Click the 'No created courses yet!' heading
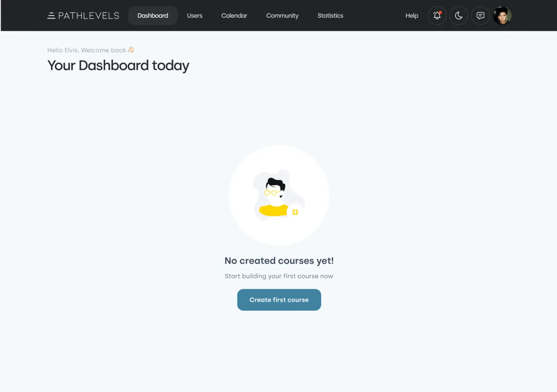 279,261
